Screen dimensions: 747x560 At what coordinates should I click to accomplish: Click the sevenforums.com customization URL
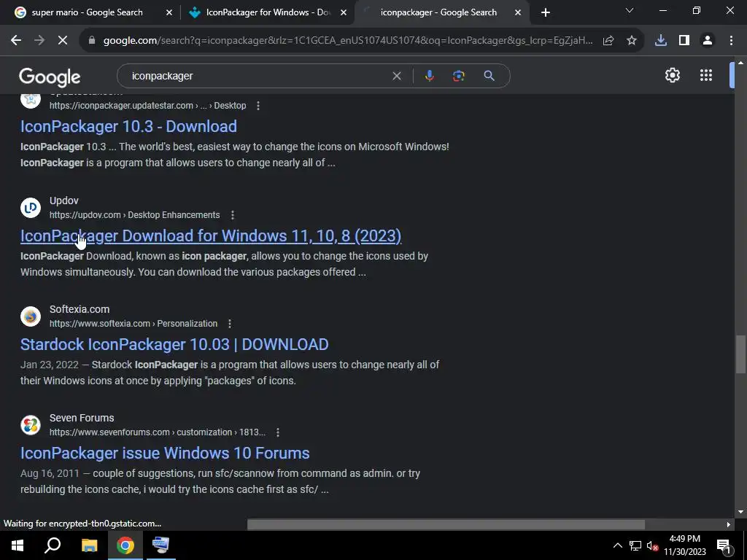point(158,432)
